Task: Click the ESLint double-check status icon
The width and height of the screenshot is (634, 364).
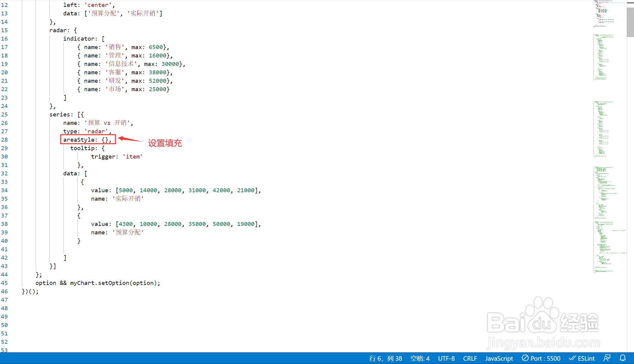Action: 572,358
